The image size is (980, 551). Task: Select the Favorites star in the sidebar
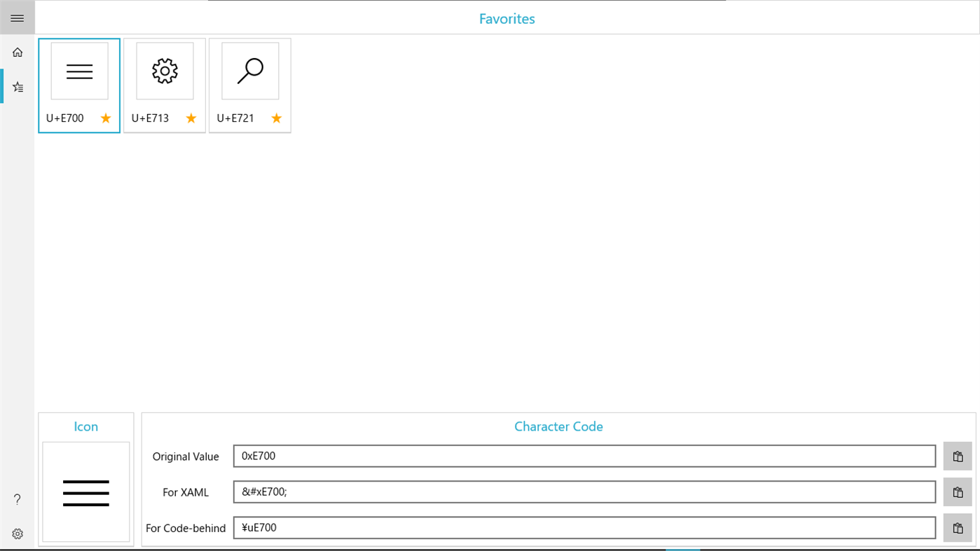coord(17,85)
